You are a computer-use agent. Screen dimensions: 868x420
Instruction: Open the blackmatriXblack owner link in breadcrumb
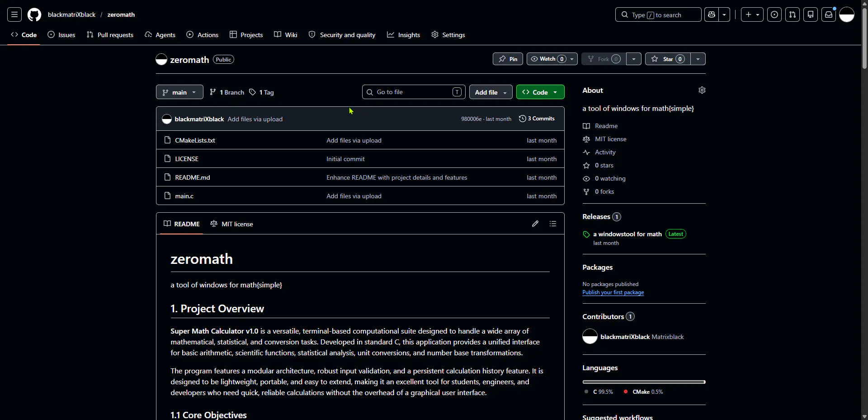[x=71, y=14]
